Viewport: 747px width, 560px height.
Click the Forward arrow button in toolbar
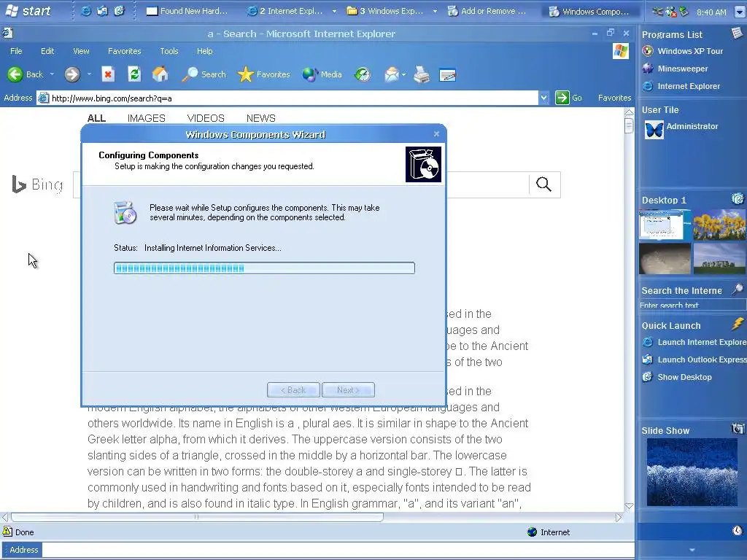[x=72, y=74]
